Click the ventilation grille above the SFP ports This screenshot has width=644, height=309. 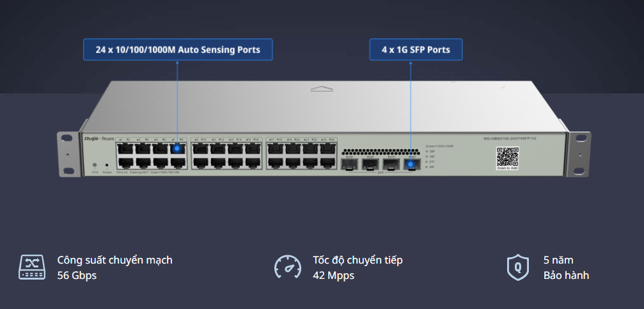click(379, 153)
